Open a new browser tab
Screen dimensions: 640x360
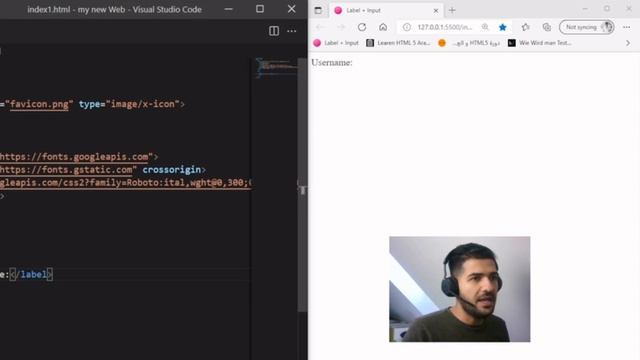452,10
